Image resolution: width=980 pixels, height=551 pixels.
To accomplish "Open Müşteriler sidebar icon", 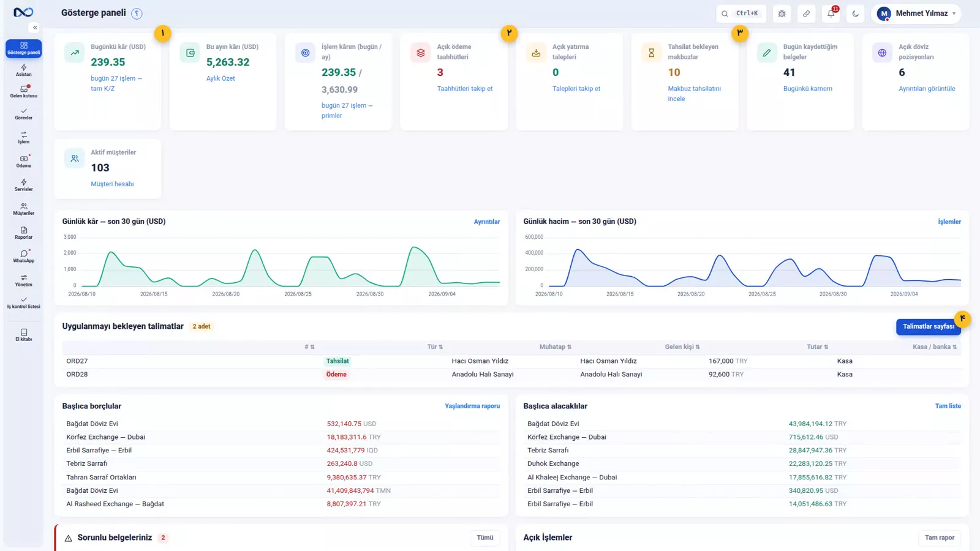I will 23,209.
